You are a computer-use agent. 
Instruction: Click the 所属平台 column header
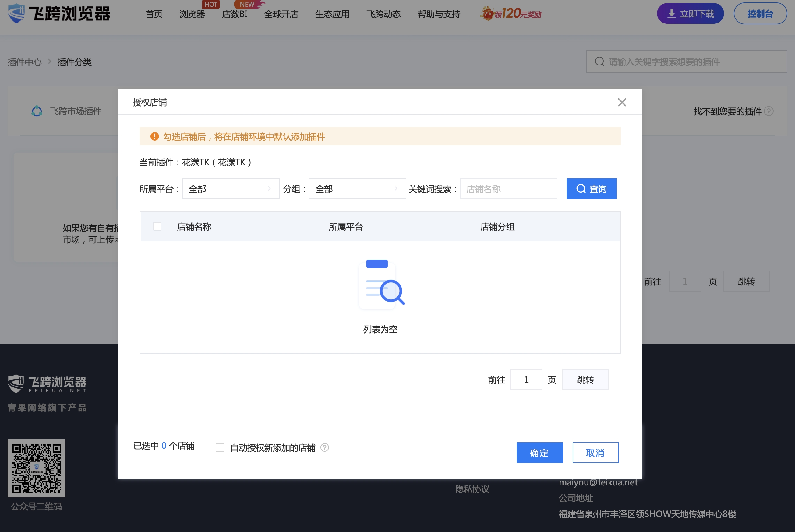346,227
